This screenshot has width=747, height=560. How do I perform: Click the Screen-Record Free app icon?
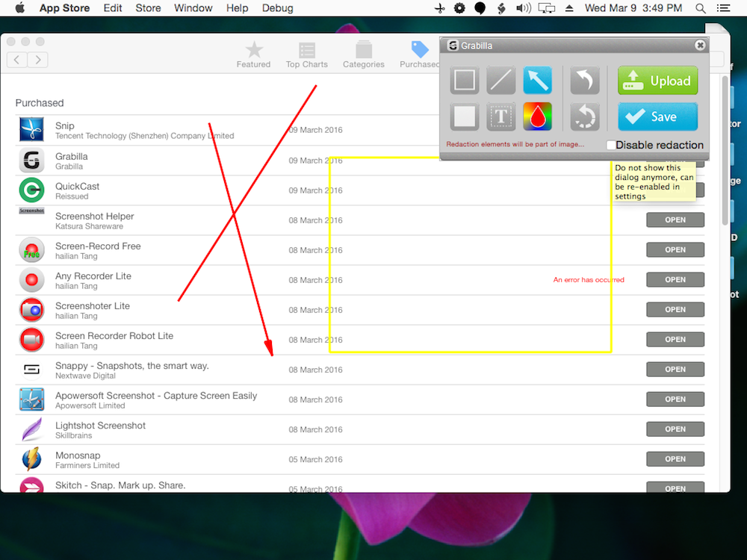(32, 250)
